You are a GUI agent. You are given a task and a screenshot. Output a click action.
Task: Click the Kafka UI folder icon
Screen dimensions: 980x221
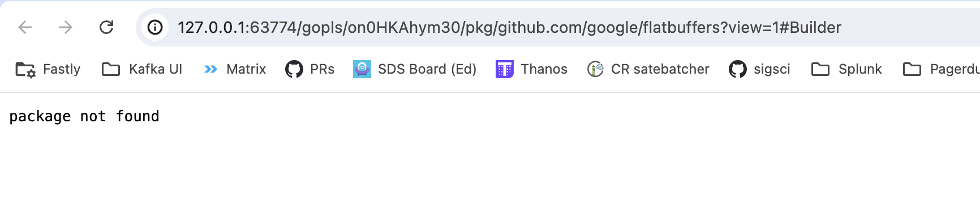(x=111, y=69)
